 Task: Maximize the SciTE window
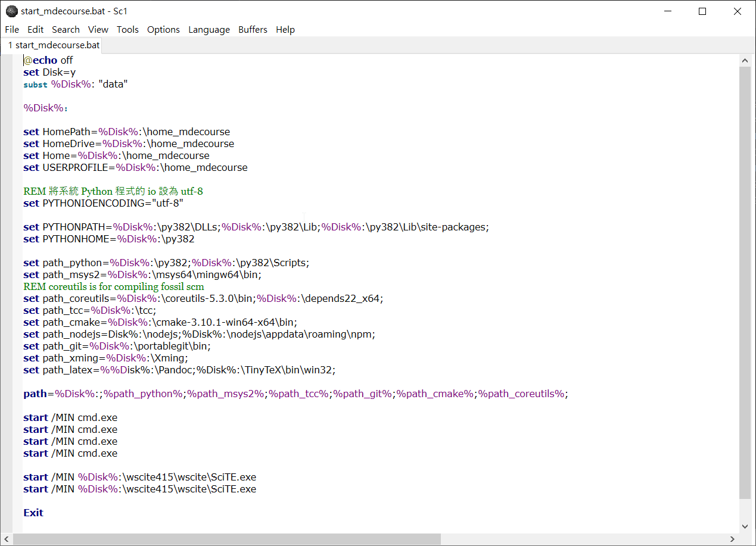coord(702,11)
